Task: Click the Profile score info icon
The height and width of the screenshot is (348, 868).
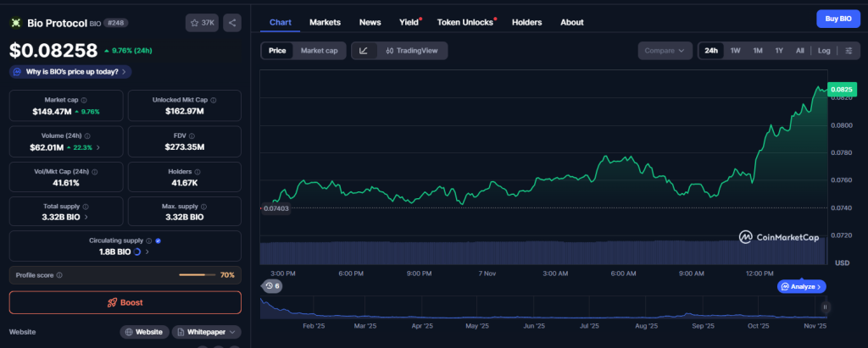Action: [59, 275]
